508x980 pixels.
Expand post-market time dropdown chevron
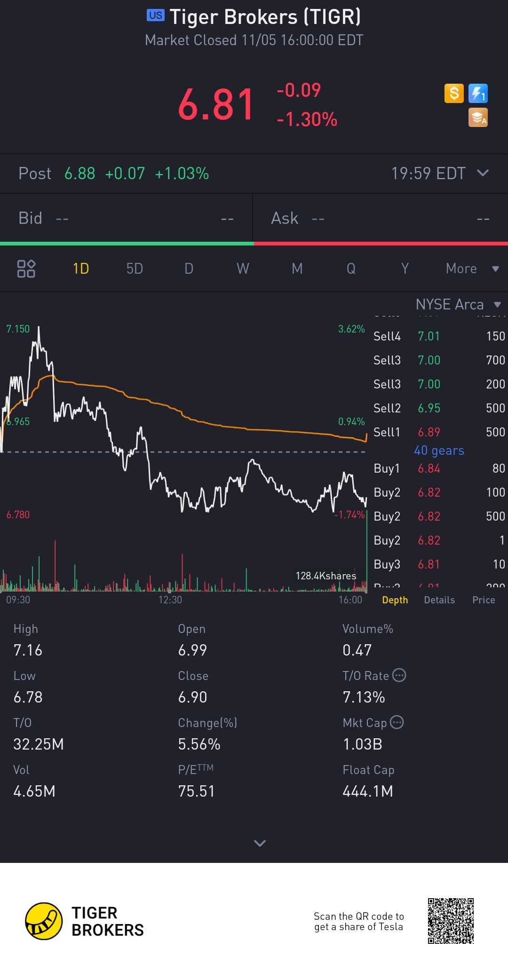483,173
